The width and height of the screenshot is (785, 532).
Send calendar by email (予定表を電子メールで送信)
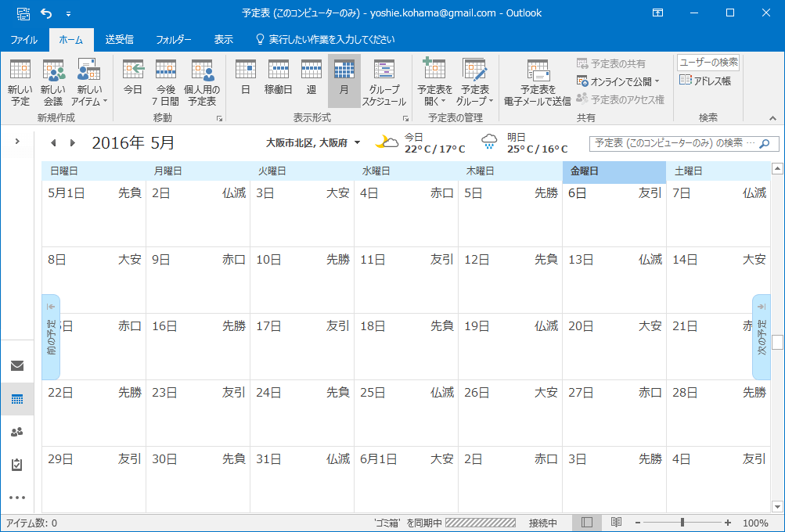pos(538,83)
